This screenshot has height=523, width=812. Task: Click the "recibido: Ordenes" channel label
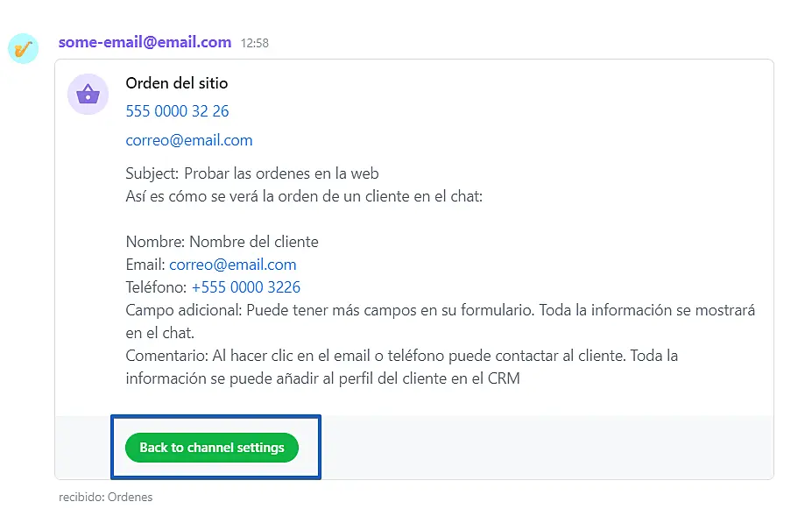[106, 497]
